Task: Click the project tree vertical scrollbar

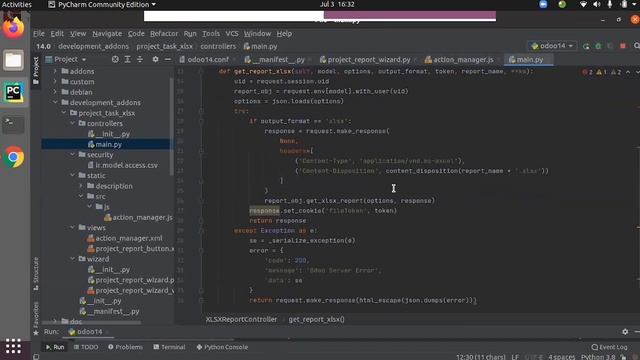Action: coord(171,127)
